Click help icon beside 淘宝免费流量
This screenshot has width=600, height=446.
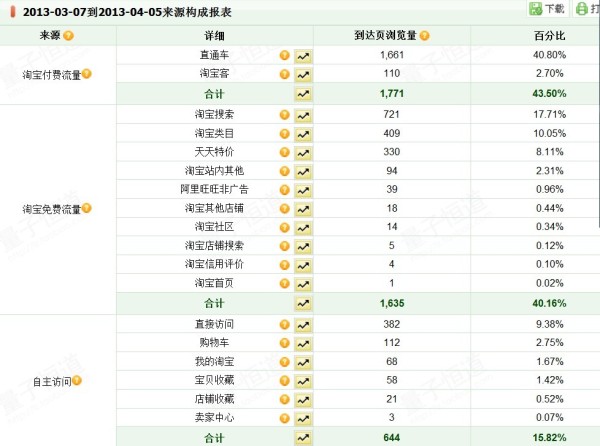[87, 208]
